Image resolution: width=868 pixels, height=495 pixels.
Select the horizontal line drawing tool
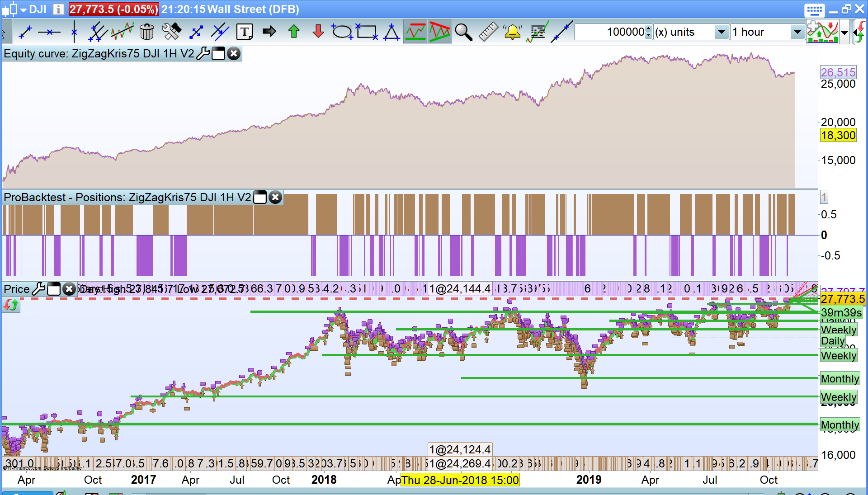tap(49, 32)
